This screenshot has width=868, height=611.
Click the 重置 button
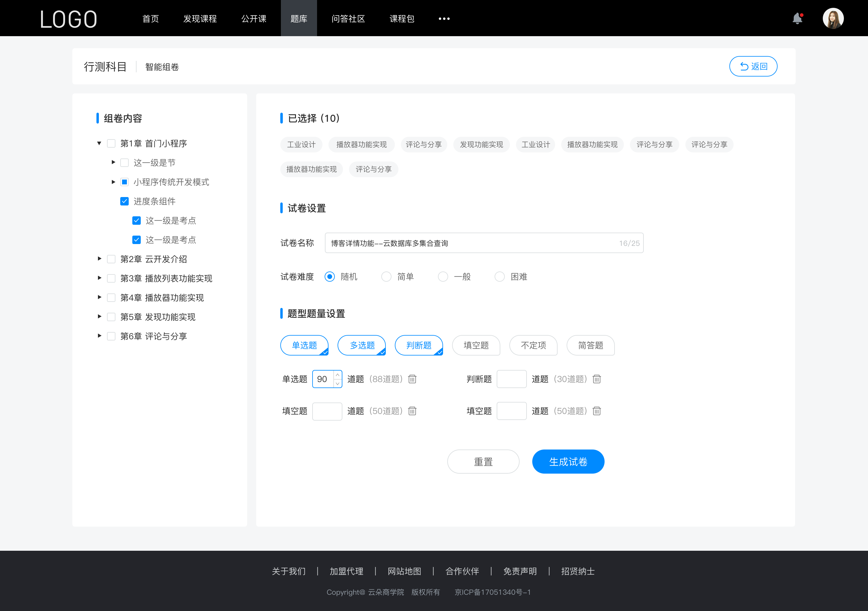tap(483, 461)
